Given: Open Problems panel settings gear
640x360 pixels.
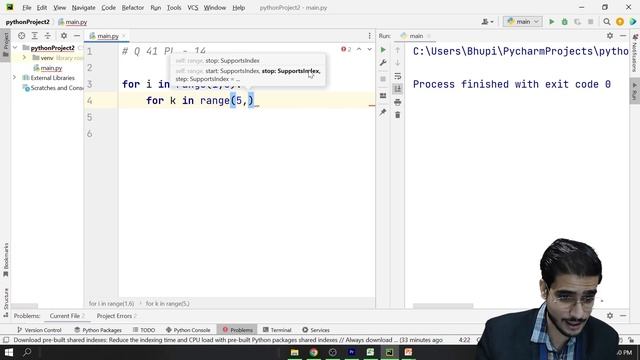Looking at the screenshot, I should pyautogui.click(x=610, y=316).
